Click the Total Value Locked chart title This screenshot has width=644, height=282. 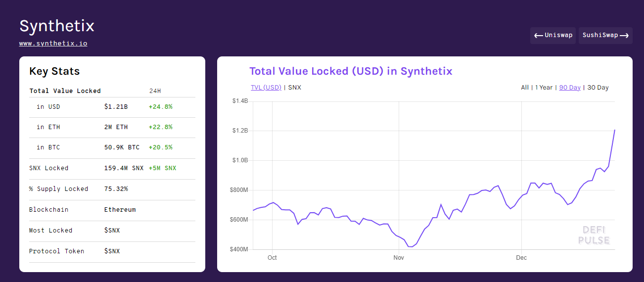351,71
